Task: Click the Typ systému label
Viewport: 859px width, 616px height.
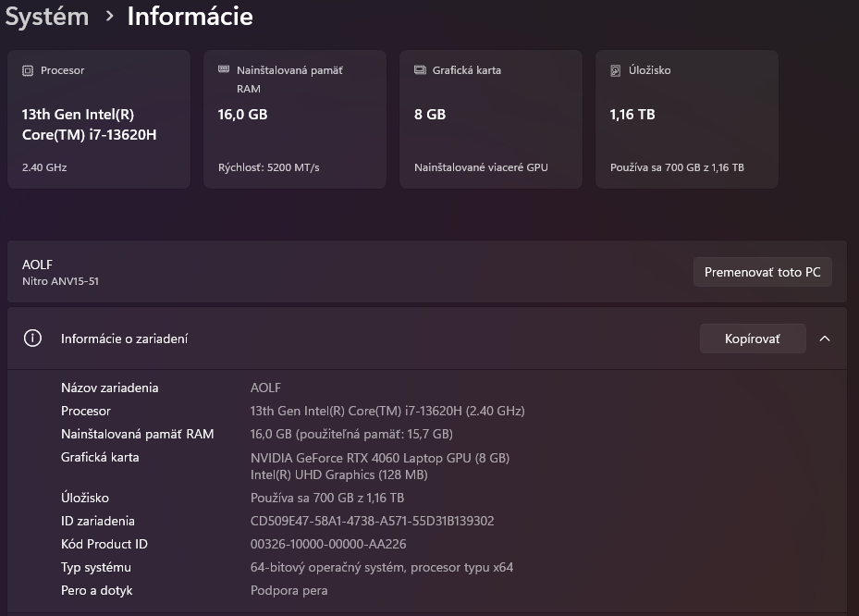Action: click(x=96, y=567)
